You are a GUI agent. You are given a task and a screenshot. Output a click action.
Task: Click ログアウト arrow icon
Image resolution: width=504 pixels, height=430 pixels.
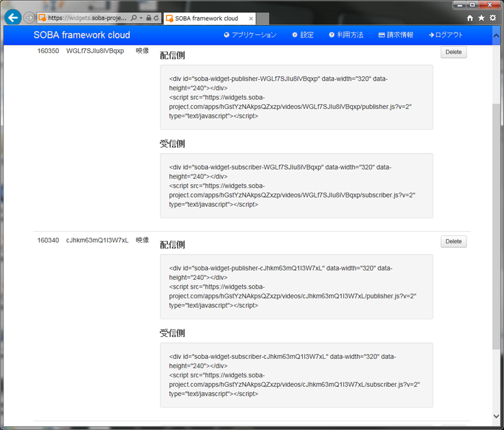pyautogui.click(x=431, y=35)
